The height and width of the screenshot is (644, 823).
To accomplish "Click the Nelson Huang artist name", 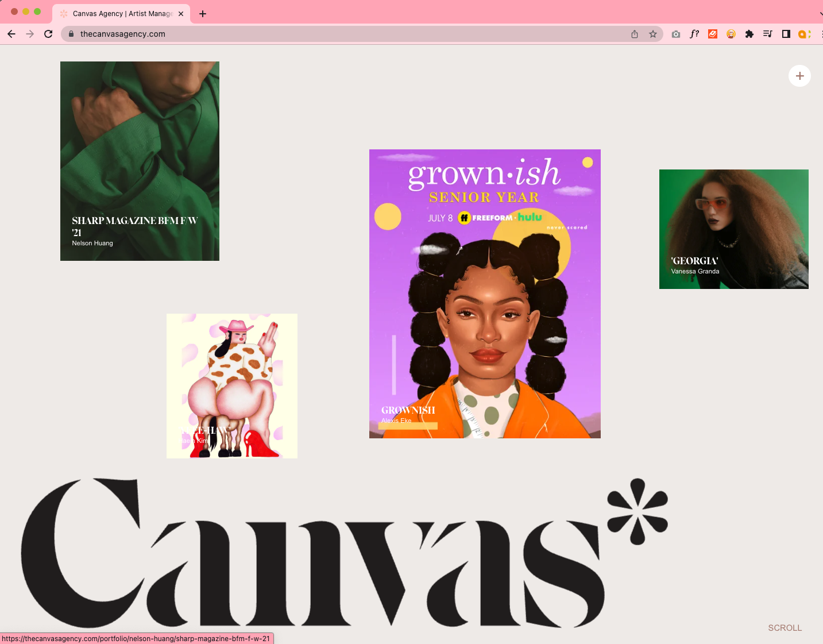I will [x=92, y=243].
